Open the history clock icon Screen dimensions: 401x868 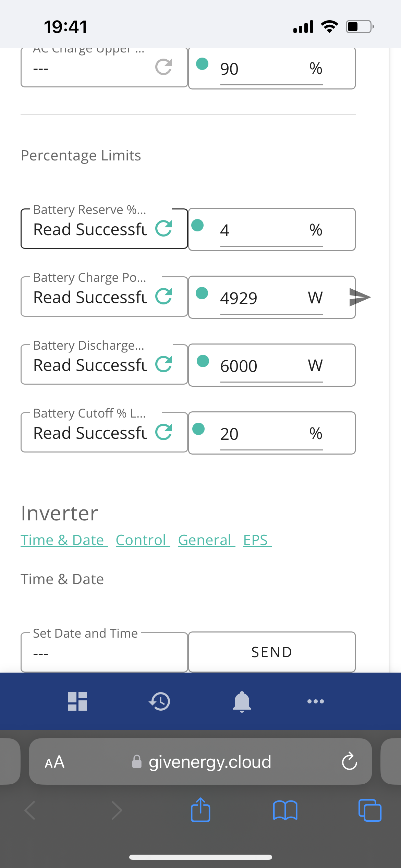tap(160, 701)
